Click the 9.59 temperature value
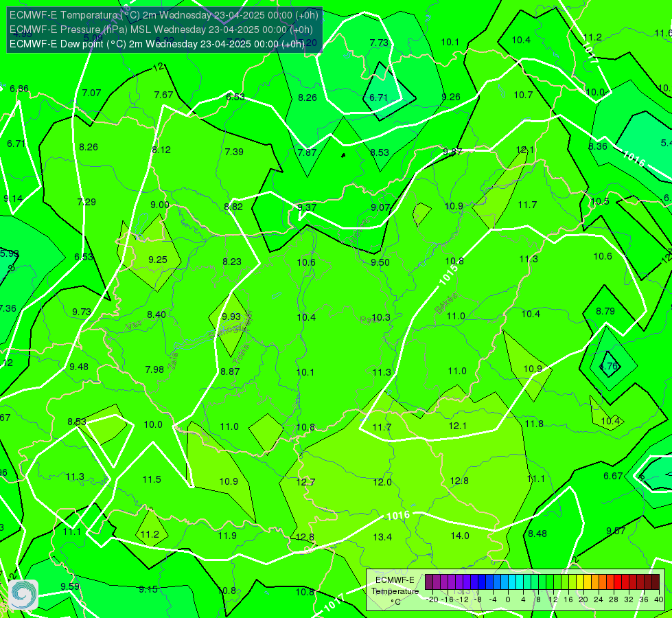 pyautogui.click(x=70, y=586)
